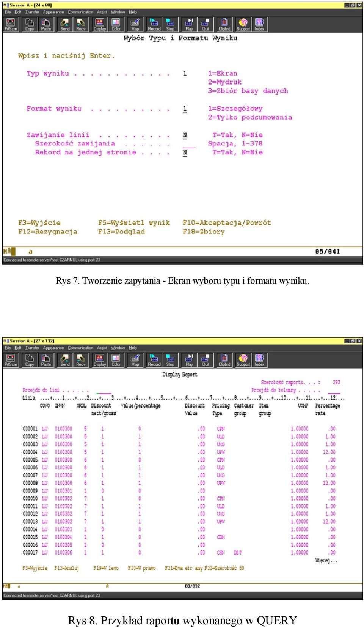This screenshot has height=627, width=364.
Task: Click the Format wyniku value field
Action: point(185,109)
